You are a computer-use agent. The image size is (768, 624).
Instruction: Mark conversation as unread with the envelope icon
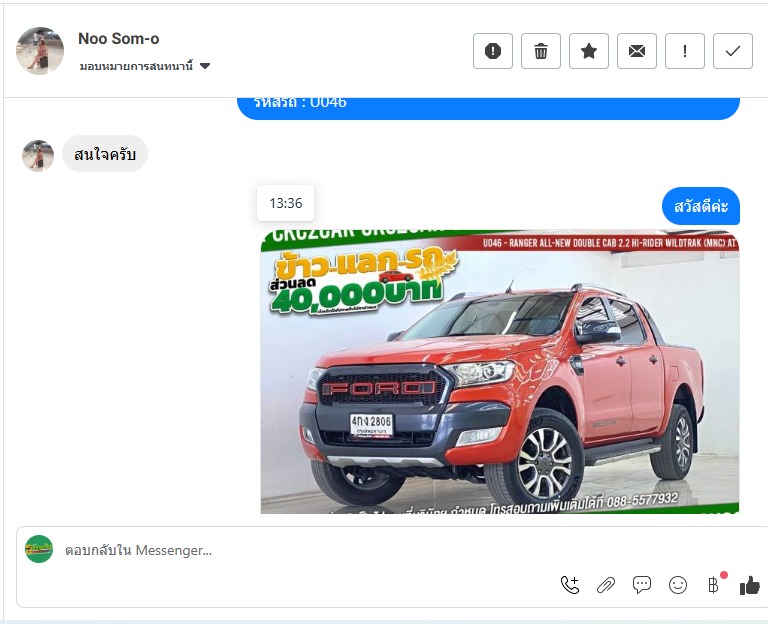click(637, 51)
